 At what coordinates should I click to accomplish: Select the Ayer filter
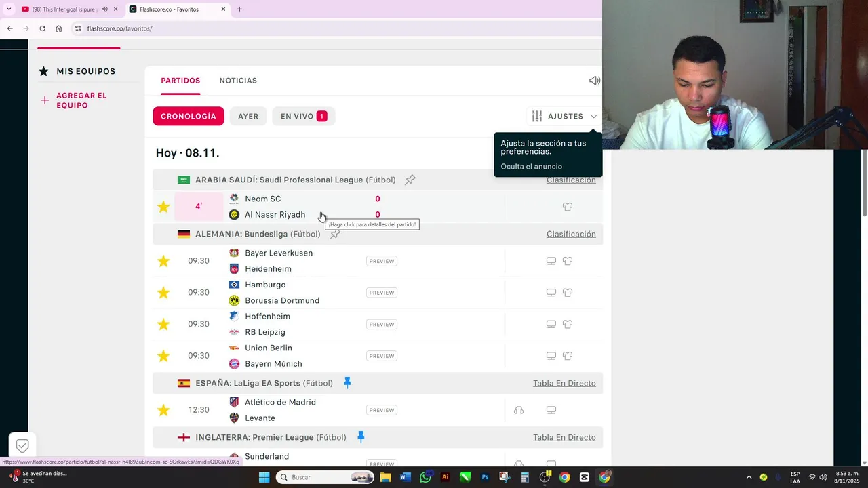(248, 116)
